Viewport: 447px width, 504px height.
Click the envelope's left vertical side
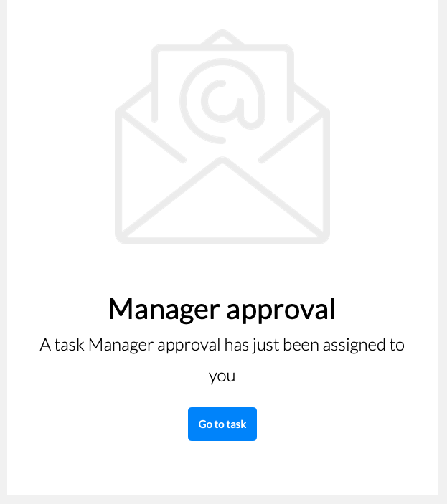click(118, 173)
